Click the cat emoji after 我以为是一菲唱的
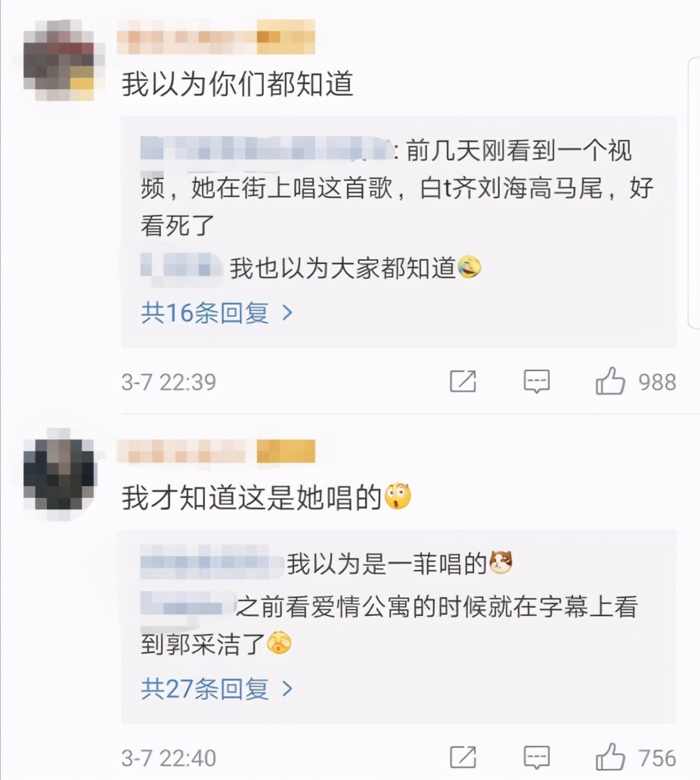The image size is (700, 780). 501,562
